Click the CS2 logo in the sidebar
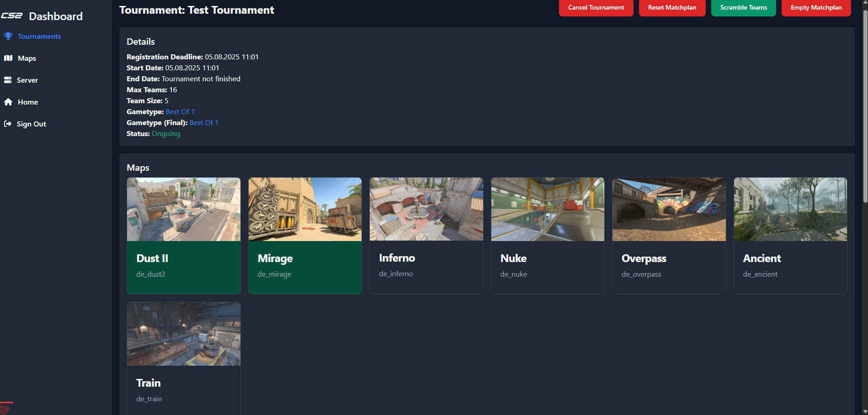Viewport: 868px width, 415px height. [x=12, y=16]
